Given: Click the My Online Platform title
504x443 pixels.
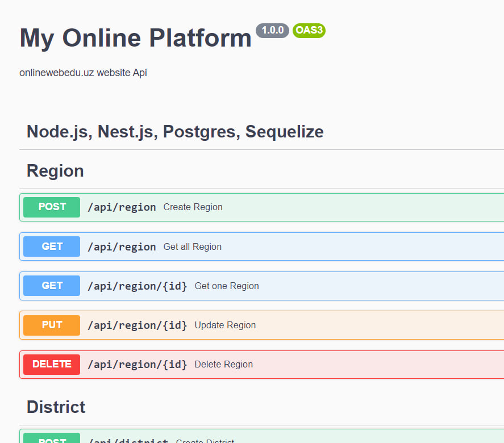Looking at the screenshot, I should [x=135, y=38].
